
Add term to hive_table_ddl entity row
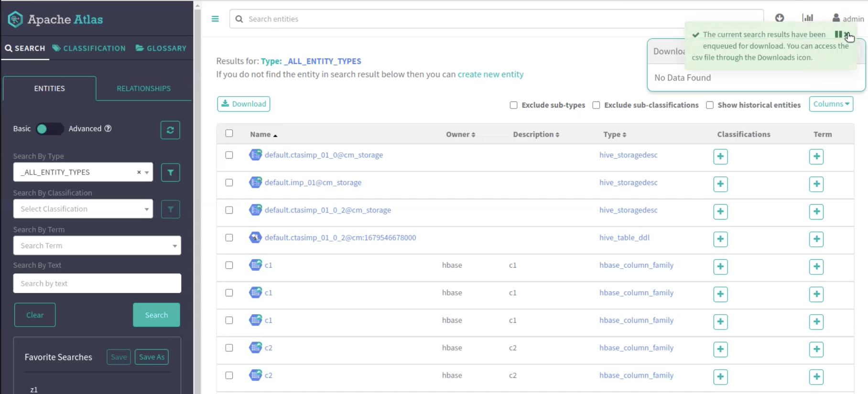[x=816, y=239]
